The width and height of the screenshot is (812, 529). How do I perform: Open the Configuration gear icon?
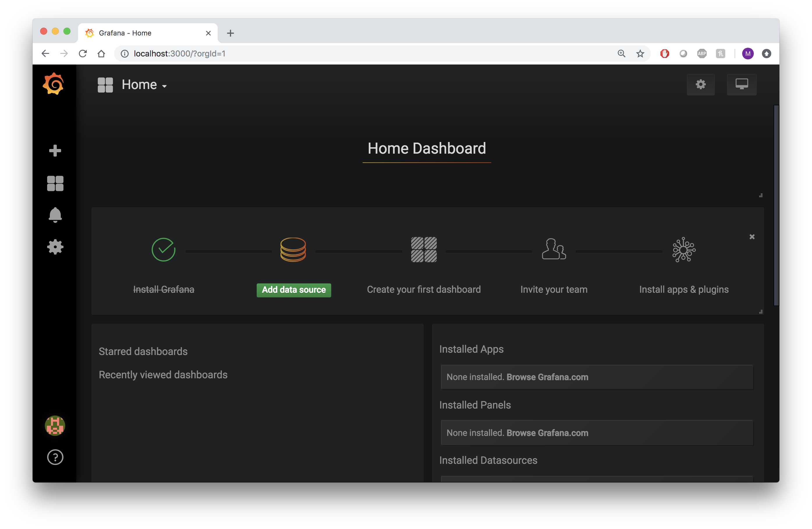pos(54,246)
